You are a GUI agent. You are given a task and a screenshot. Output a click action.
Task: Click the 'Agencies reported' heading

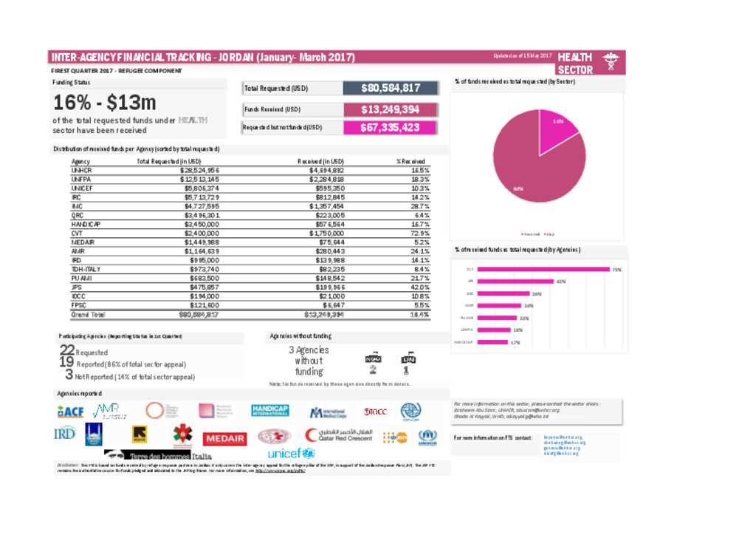point(79,394)
